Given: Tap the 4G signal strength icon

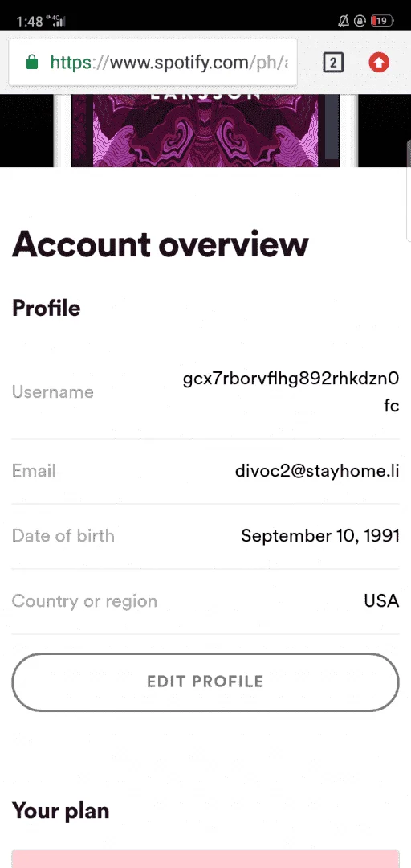Looking at the screenshot, I should 57,21.
